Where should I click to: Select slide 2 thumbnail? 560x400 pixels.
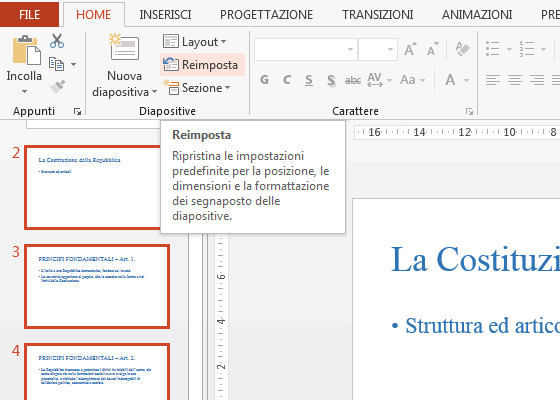(93, 187)
